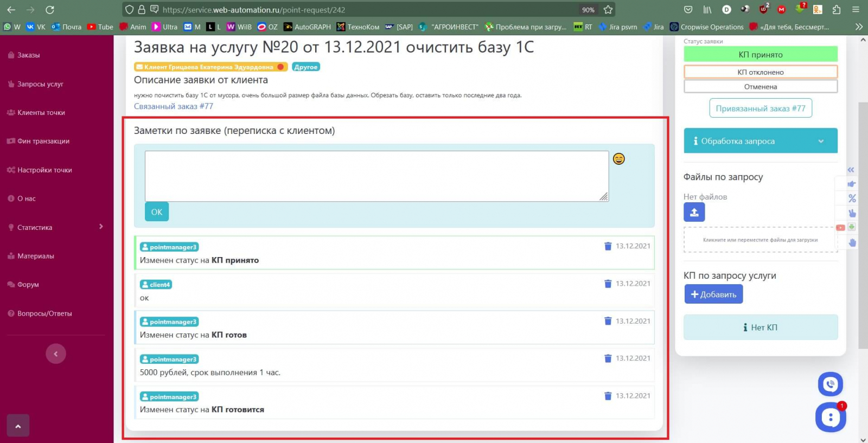Open the 'AutoGRAPH' bookmark
868x443 pixels.
point(307,27)
